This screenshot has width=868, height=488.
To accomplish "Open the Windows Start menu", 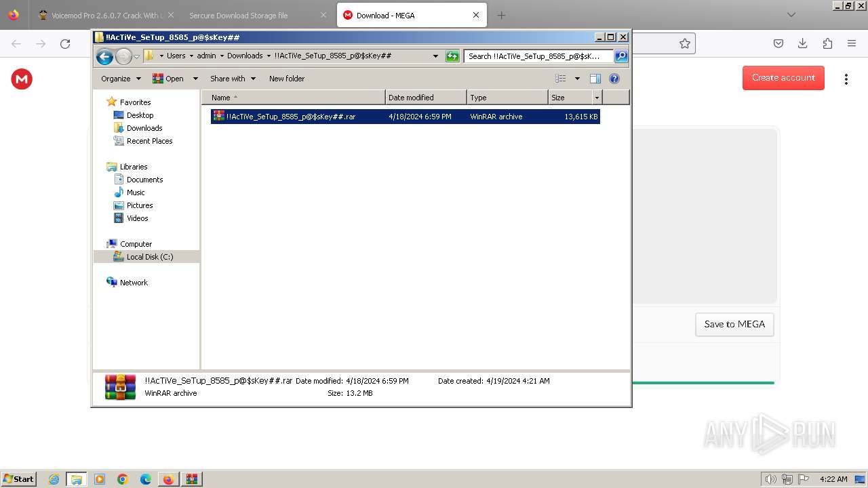I will [x=18, y=479].
